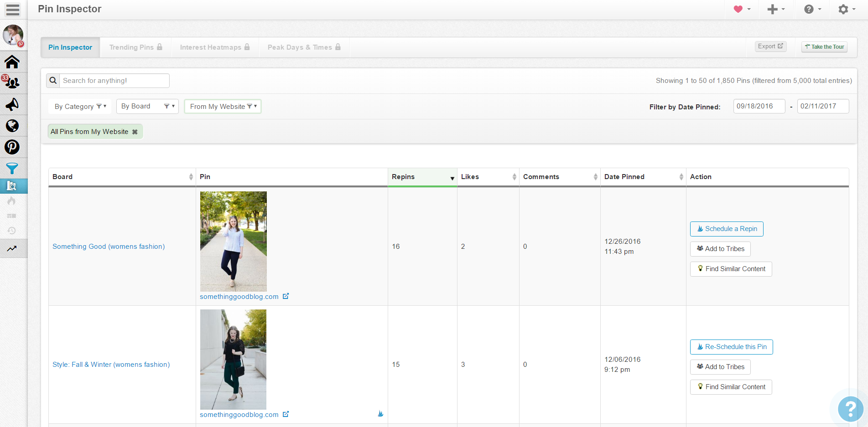Expand the By Board filter dropdown

click(147, 106)
